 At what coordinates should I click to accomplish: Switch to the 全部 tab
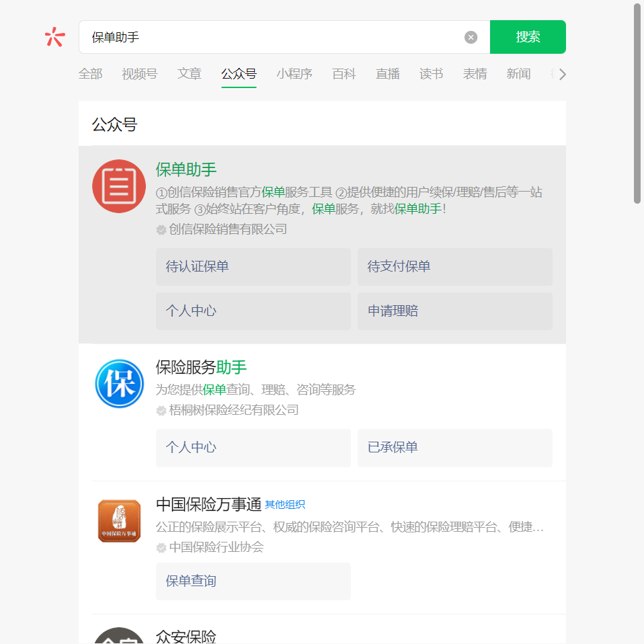coord(90,74)
